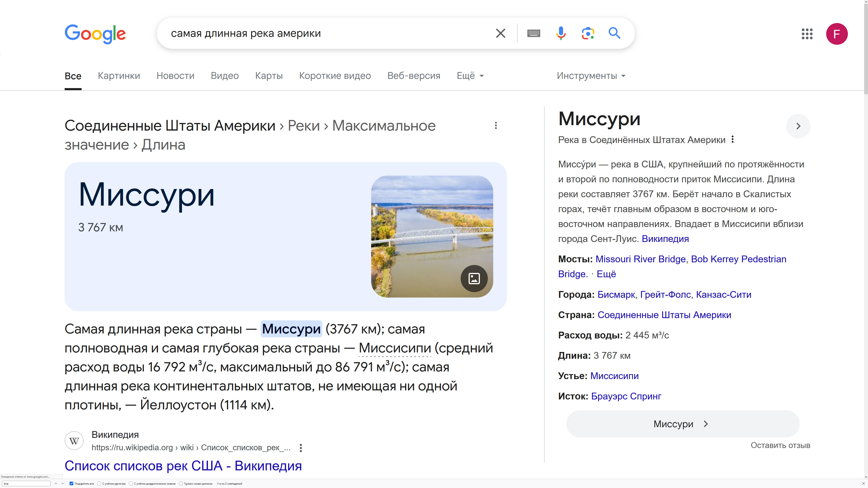Expand Миссури panel with right chevron

coord(798,126)
